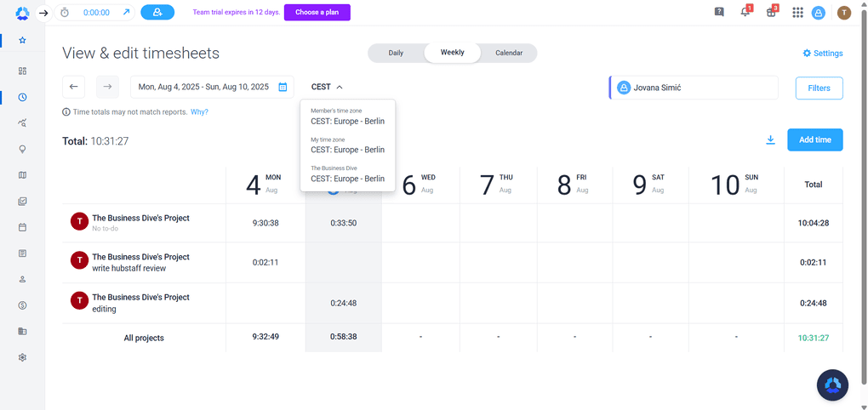
Task: Click the Add time button
Action: click(x=815, y=140)
